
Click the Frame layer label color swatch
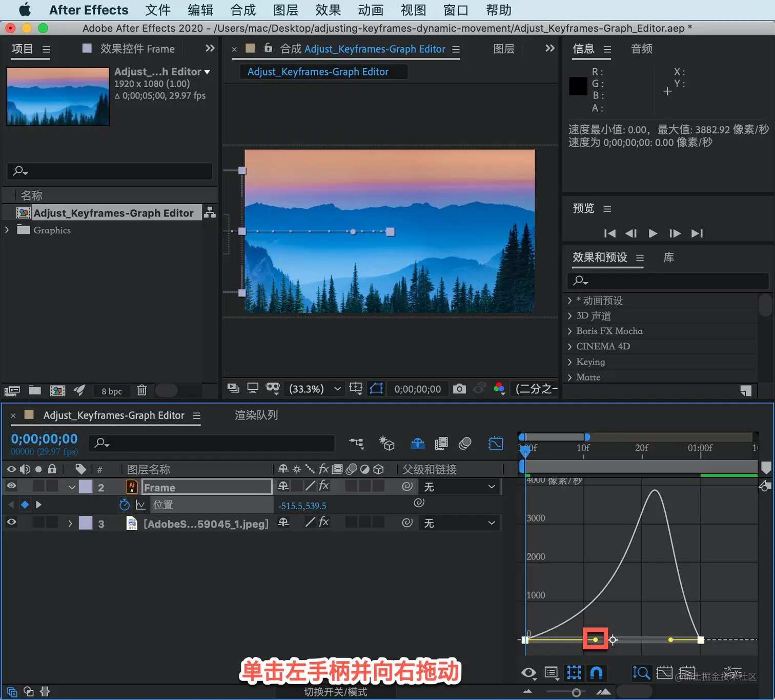tap(86, 486)
